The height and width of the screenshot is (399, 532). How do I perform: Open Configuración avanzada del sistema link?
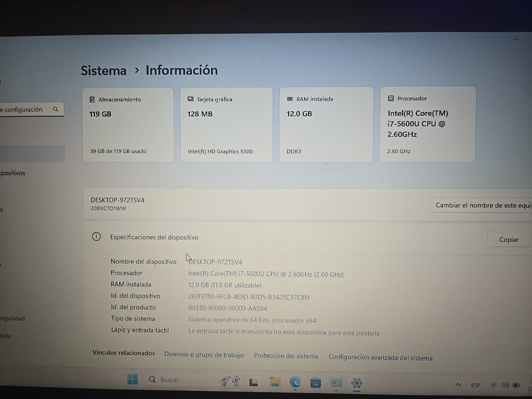click(381, 357)
